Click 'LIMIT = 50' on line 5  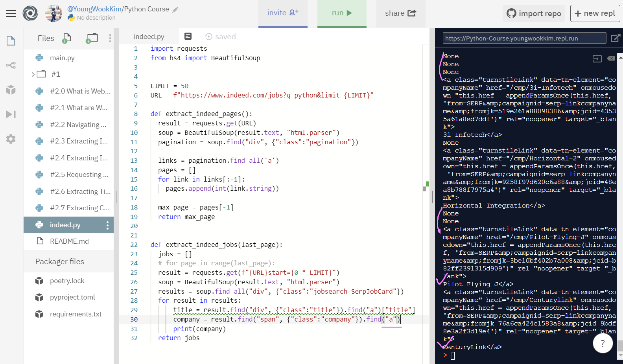tap(170, 86)
